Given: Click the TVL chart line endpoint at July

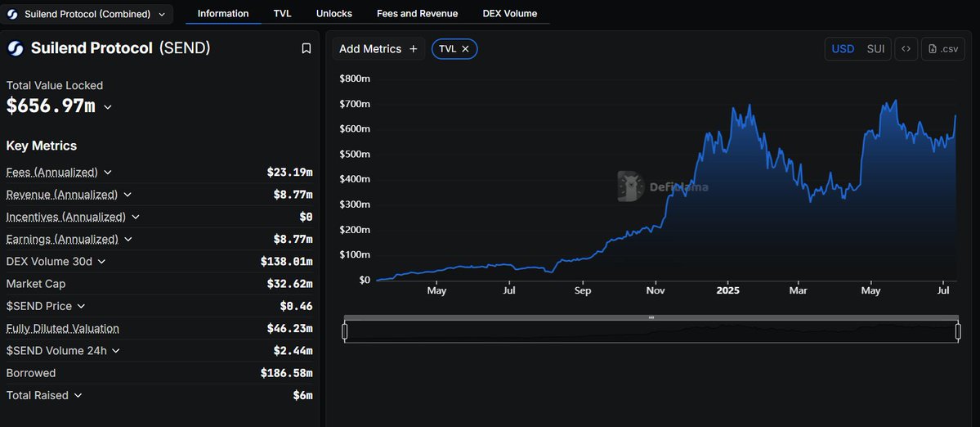Looking at the screenshot, I should point(955,115).
